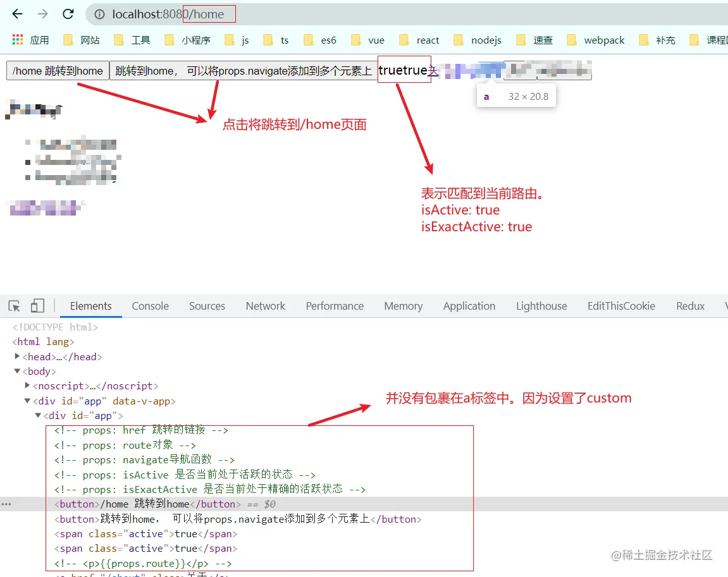Image resolution: width=728 pixels, height=577 pixels.
Task: Open the Redux tab in DevTools
Action: click(691, 306)
